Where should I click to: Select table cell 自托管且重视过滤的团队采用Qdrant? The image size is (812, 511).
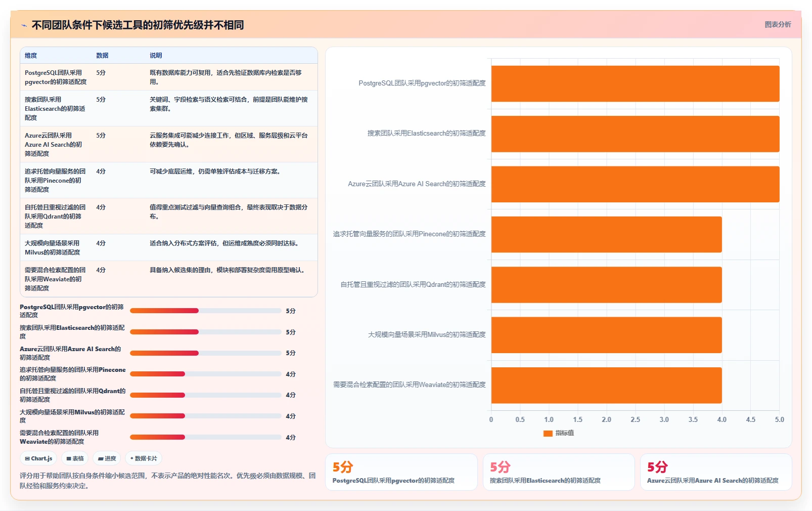point(55,217)
